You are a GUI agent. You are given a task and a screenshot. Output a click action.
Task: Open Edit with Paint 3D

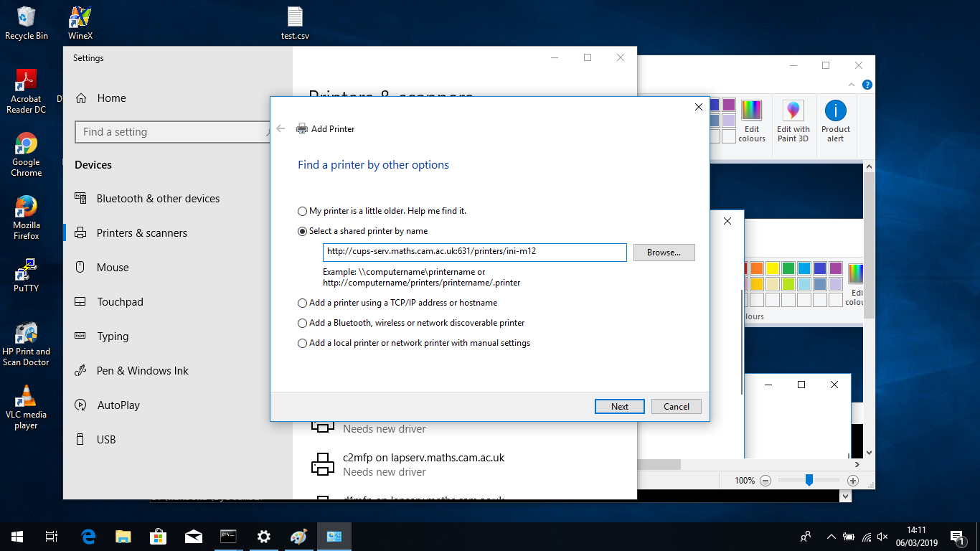point(793,121)
